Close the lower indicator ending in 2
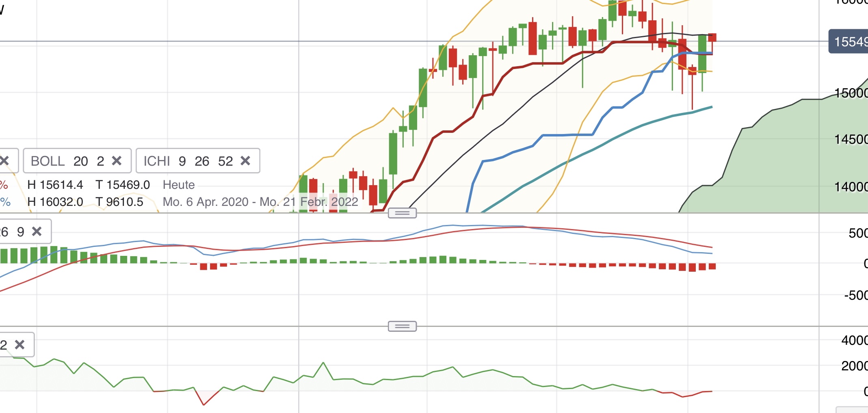 (19, 345)
